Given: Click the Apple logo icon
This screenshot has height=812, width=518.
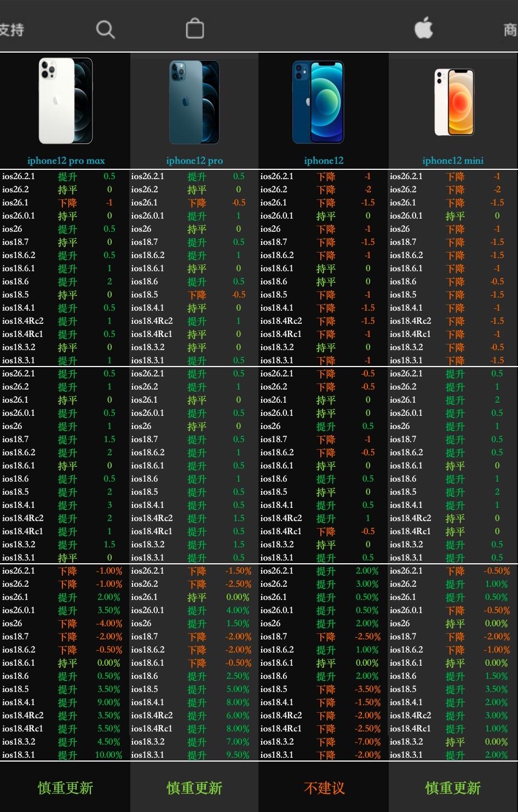Looking at the screenshot, I should tap(424, 27).
